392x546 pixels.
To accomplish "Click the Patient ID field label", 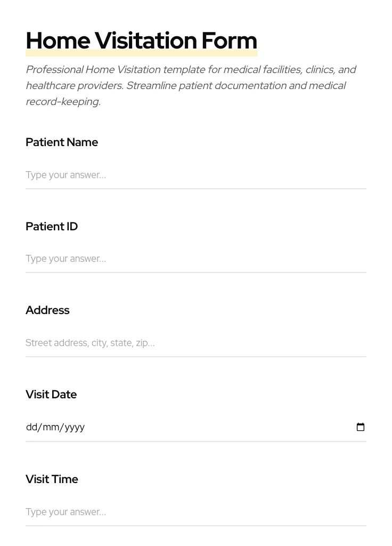I will tap(52, 227).
